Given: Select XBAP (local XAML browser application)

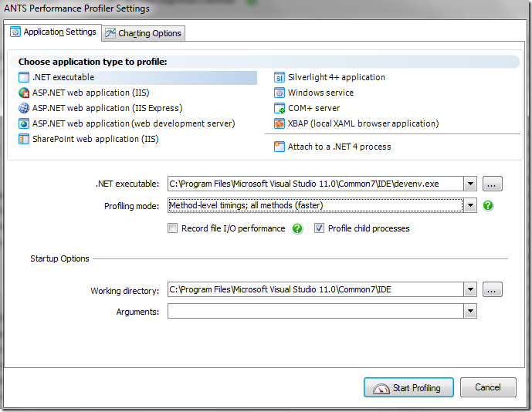Looking at the screenshot, I should click(x=356, y=123).
